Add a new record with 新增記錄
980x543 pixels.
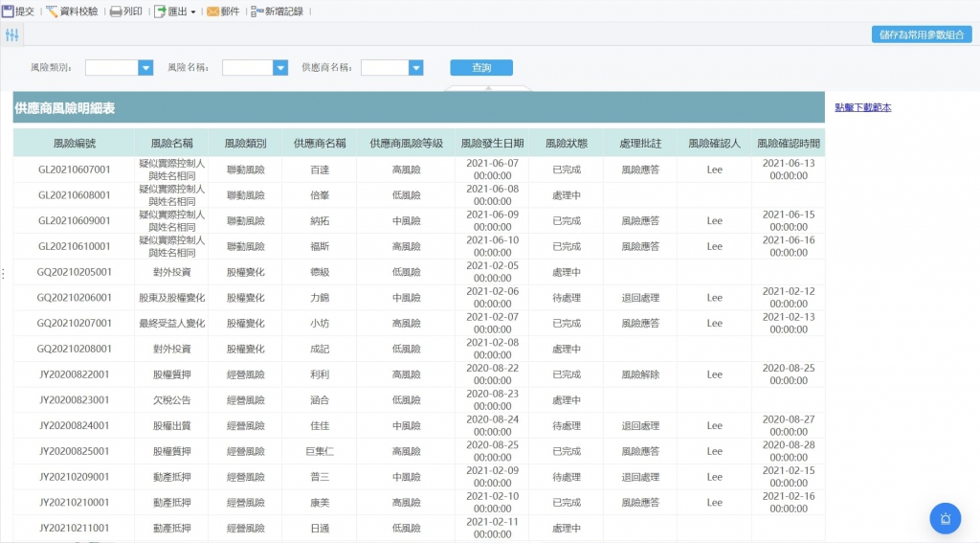277,11
